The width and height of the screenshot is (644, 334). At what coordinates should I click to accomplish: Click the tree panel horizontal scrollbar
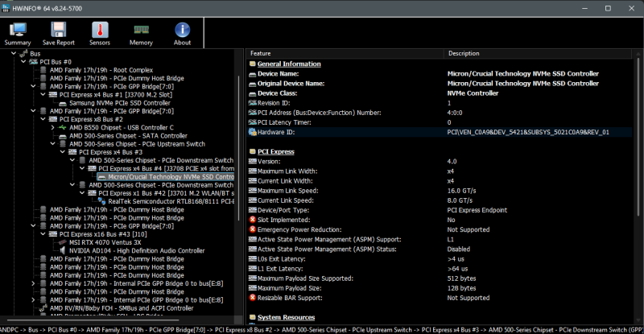coord(93,320)
